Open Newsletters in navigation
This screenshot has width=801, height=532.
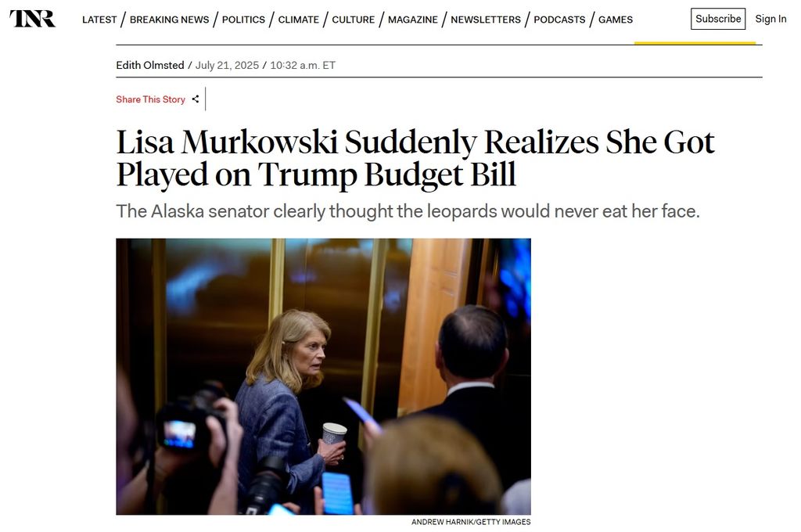(485, 20)
